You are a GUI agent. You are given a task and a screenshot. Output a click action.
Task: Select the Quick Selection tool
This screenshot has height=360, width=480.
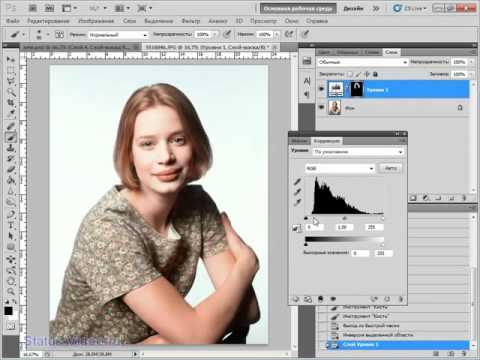point(11,92)
